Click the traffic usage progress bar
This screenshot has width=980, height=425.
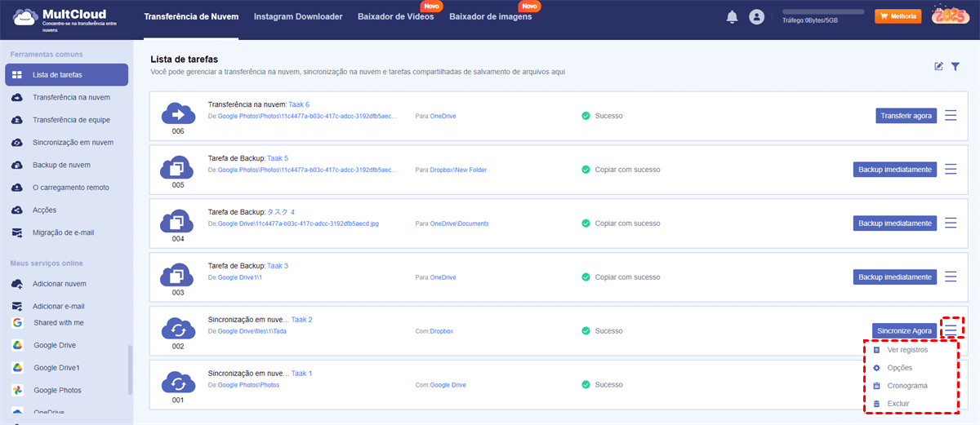point(823,12)
